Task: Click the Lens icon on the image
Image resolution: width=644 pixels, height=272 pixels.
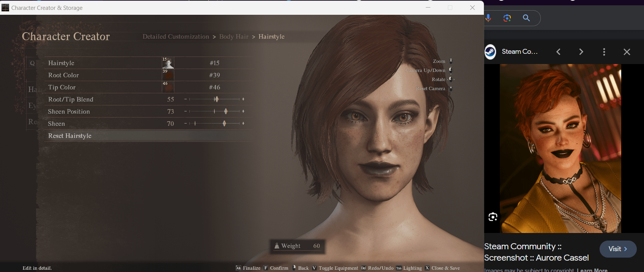Action: click(493, 217)
